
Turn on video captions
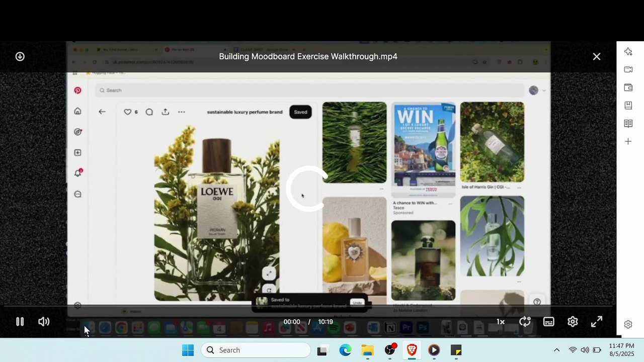(548, 322)
